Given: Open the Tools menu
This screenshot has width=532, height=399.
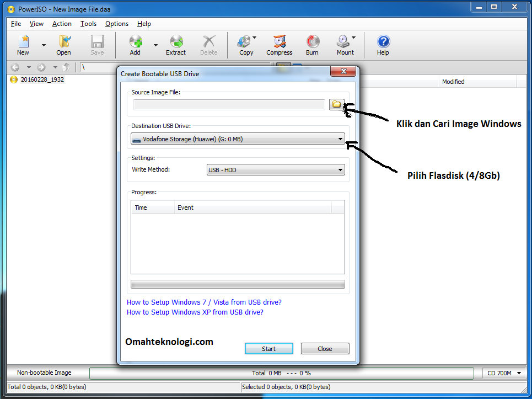Looking at the screenshot, I should pos(88,24).
